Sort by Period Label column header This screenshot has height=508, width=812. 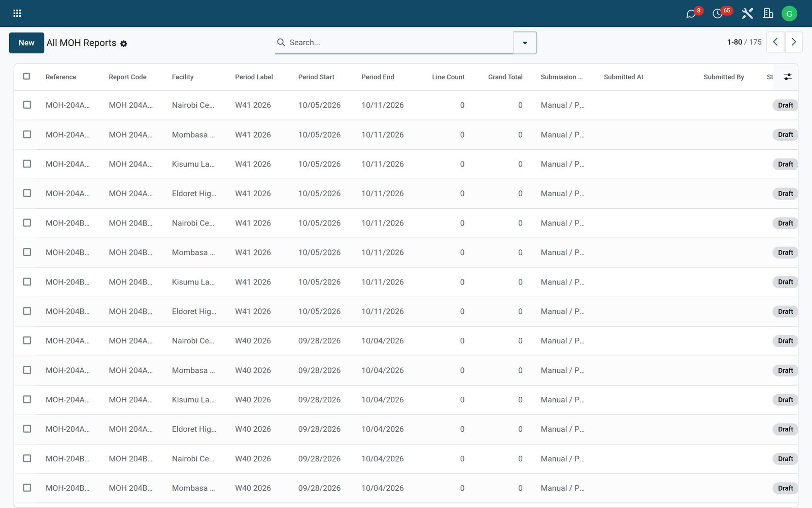click(x=254, y=77)
